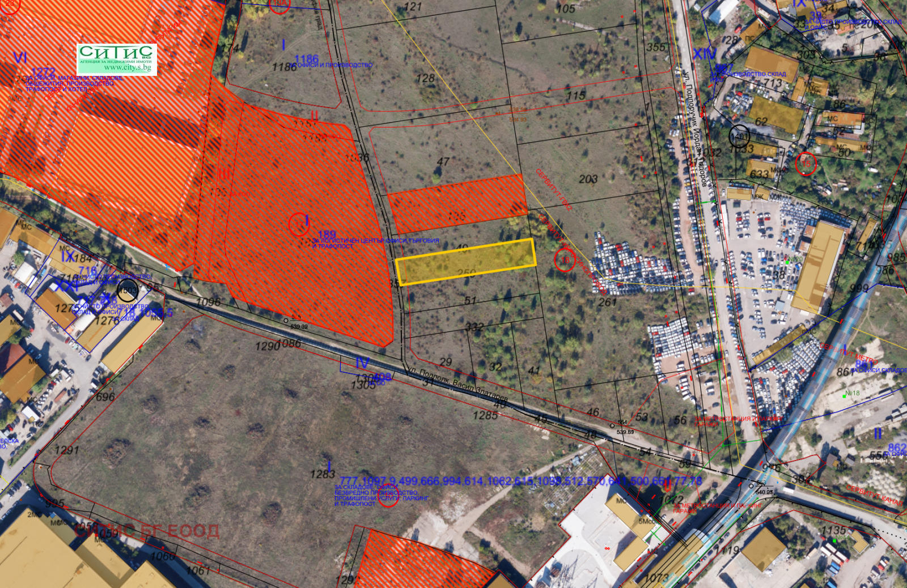Click the parcel number 355 label
This screenshot has width=907, height=588.
coord(655,47)
